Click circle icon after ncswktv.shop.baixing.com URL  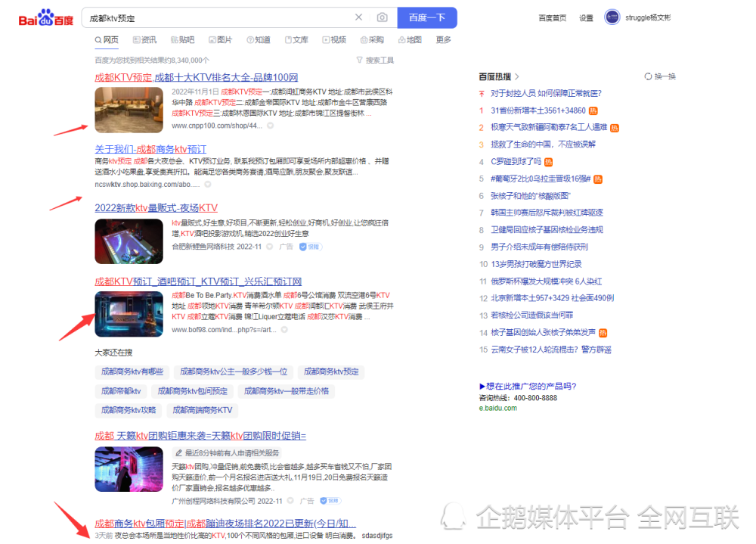tap(207, 185)
